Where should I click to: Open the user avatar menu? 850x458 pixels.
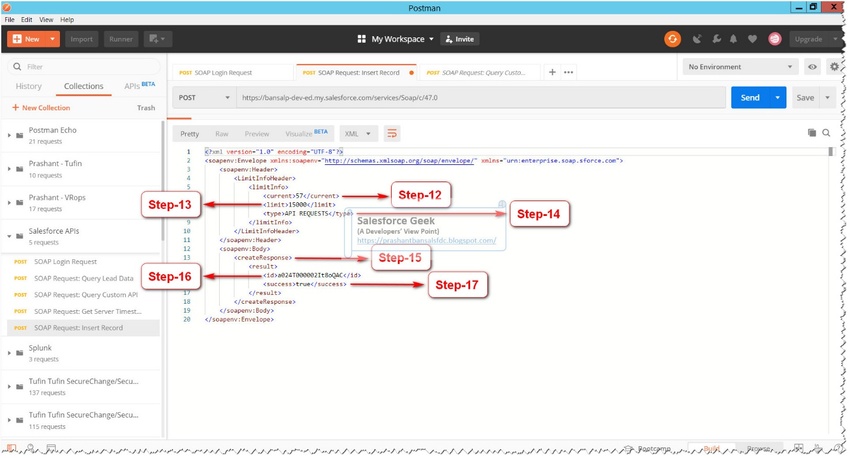775,39
